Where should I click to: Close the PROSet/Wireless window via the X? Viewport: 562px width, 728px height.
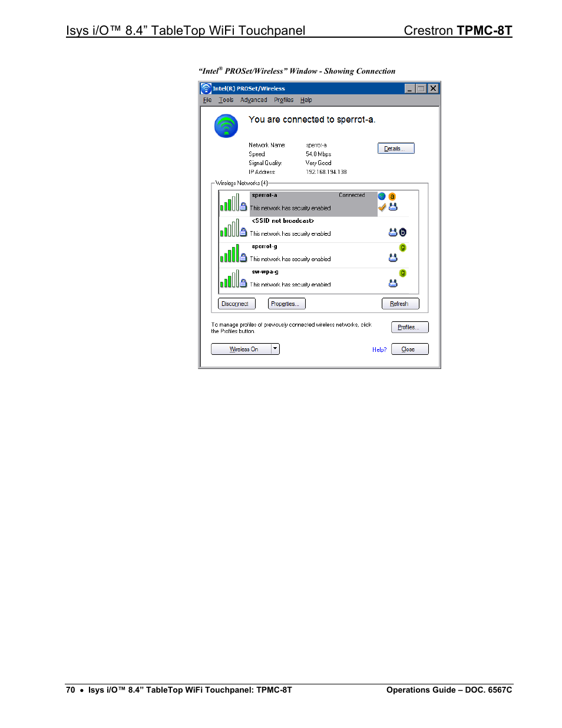(x=433, y=88)
